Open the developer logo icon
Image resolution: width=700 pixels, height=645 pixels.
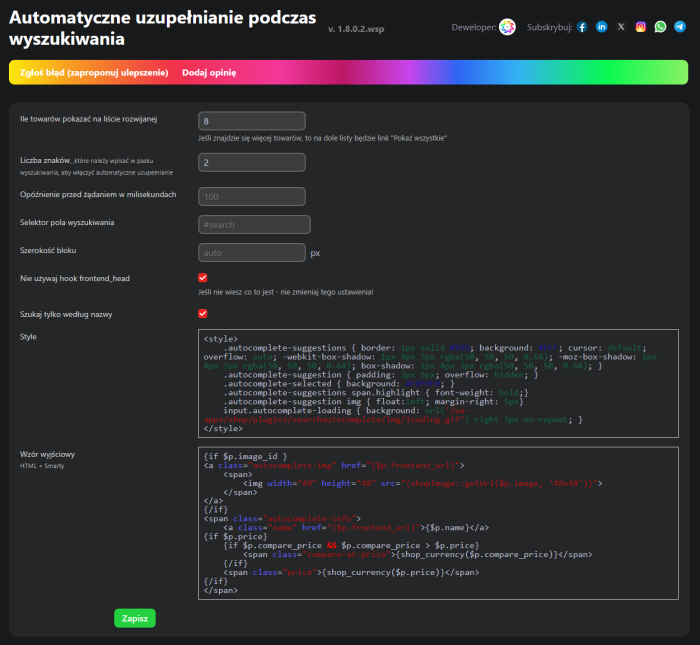pyautogui.click(x=507, y=27)
